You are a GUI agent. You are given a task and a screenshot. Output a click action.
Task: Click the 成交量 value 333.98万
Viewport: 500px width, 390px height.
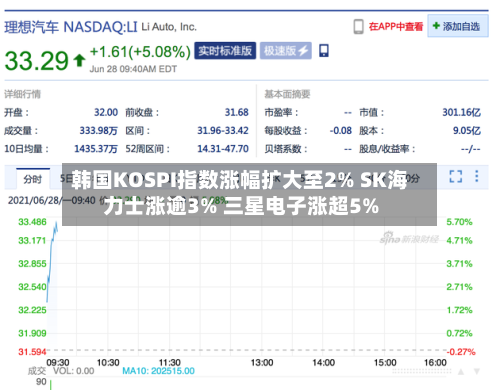click(98, 131)
